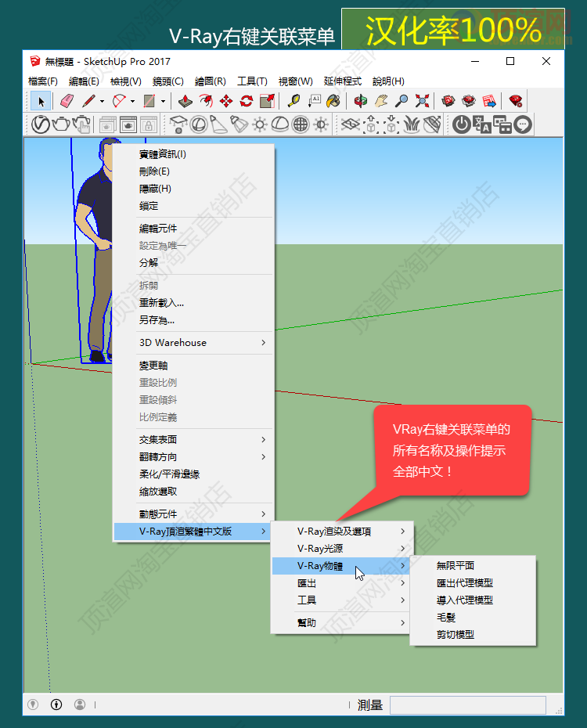The image size is (587, 728).
Task: Choose 毛髮 in V-Ray物體 submenu
Action: point(473,618)
